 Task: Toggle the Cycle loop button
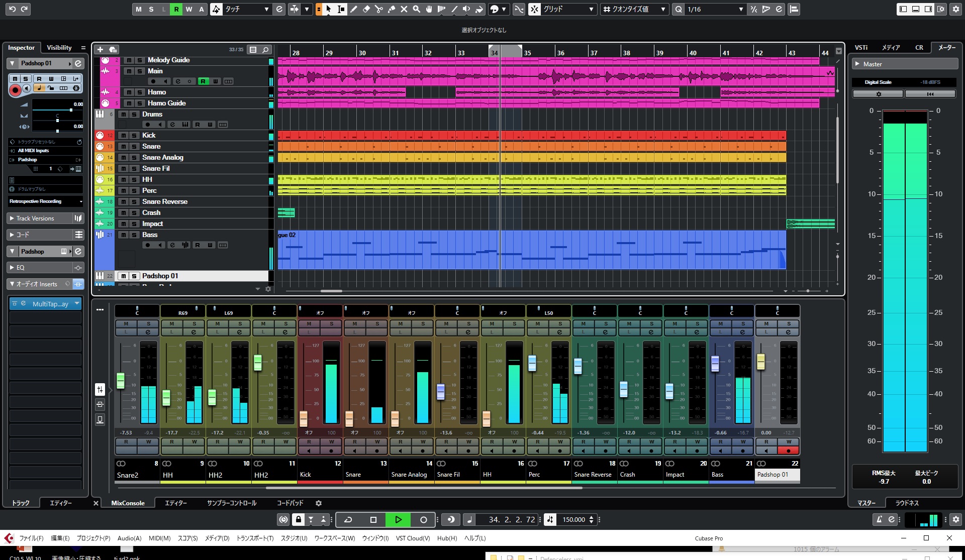[348, 519]
